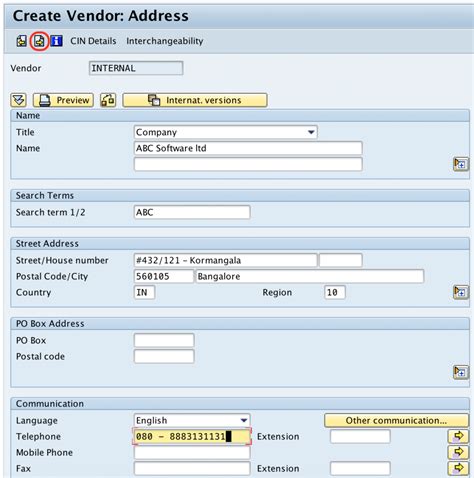Click the Region field showing 10
474x478 pixels.
pos(335,292)
